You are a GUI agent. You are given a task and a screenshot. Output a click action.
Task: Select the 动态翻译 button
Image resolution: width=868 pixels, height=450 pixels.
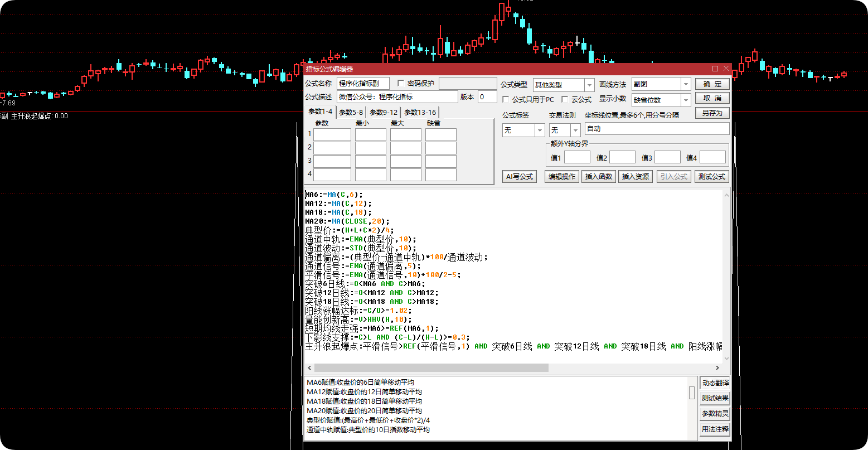(715, 383)
